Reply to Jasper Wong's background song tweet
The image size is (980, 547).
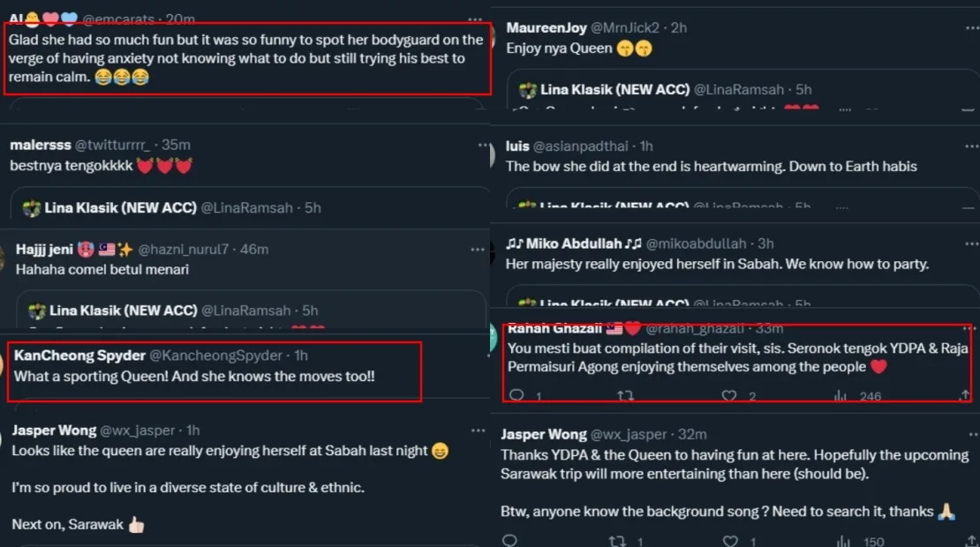tap(509, 540)
